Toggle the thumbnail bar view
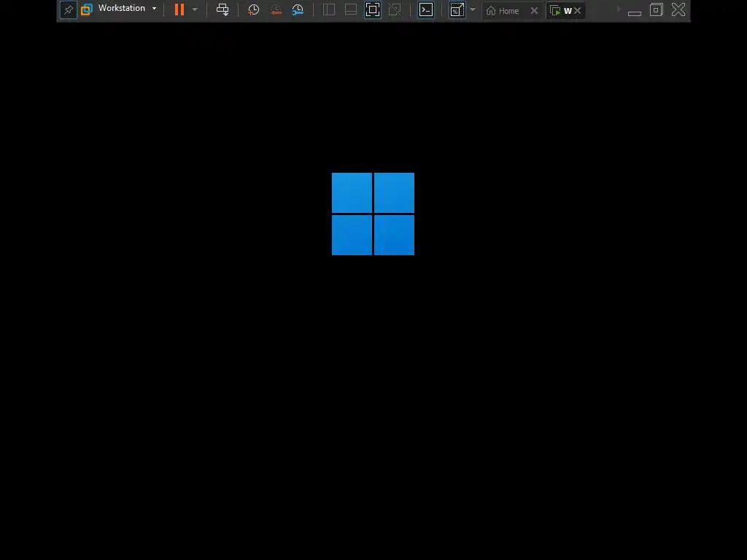Image resolution: width=747 pixels, height=560 pixels. point(351,9)
